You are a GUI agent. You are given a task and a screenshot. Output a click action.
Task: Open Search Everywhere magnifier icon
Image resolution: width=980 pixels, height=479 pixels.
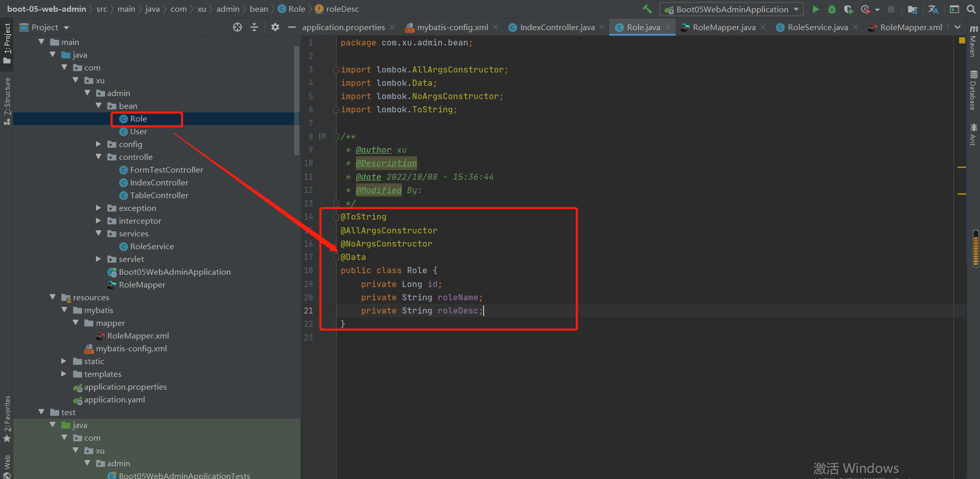click(971, 9)
